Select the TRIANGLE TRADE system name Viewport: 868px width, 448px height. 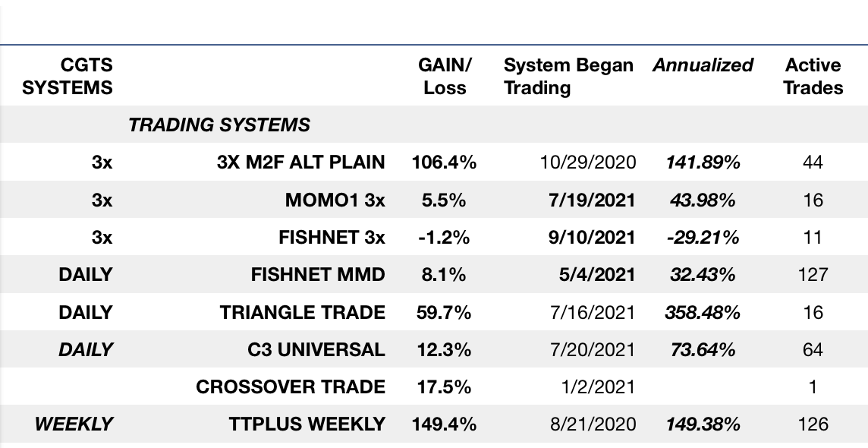(x=303, y=312)
